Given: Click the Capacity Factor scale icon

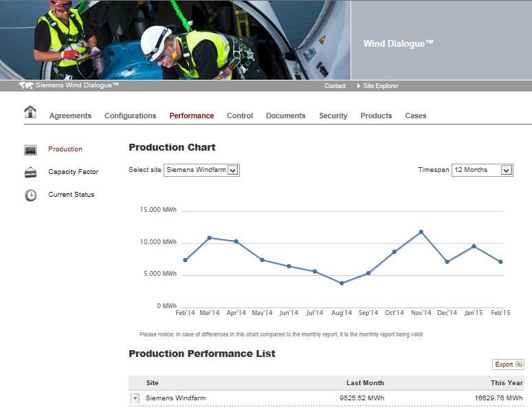Looking at the screenshot, I should click(30, 172).
